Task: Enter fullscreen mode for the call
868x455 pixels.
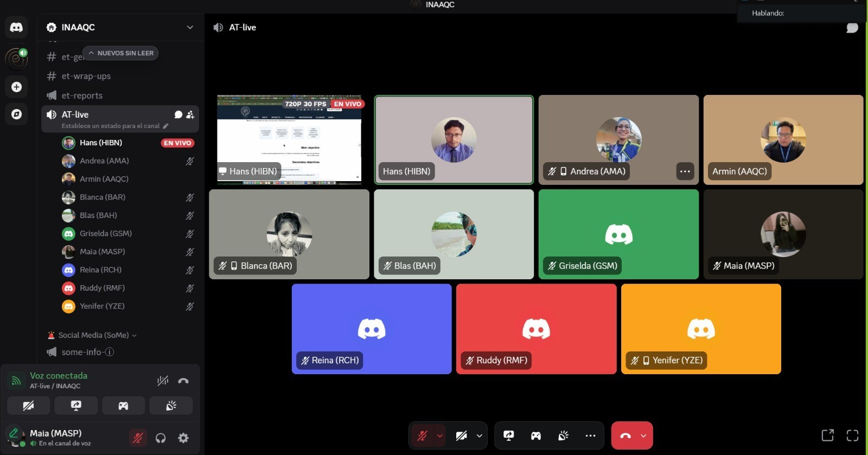Action: pos(852,435)
